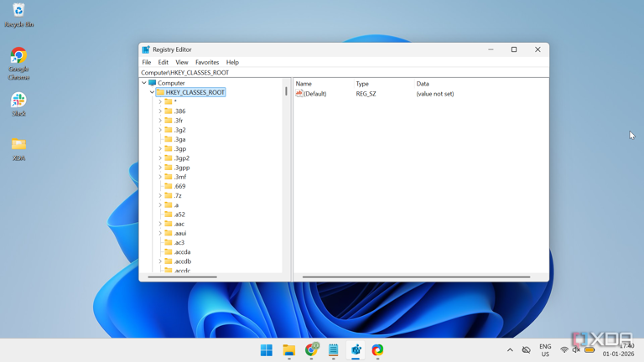Click the folder icon of .accdb key
The height and width of the screenshot is (362, 644).
pos(169,261)
